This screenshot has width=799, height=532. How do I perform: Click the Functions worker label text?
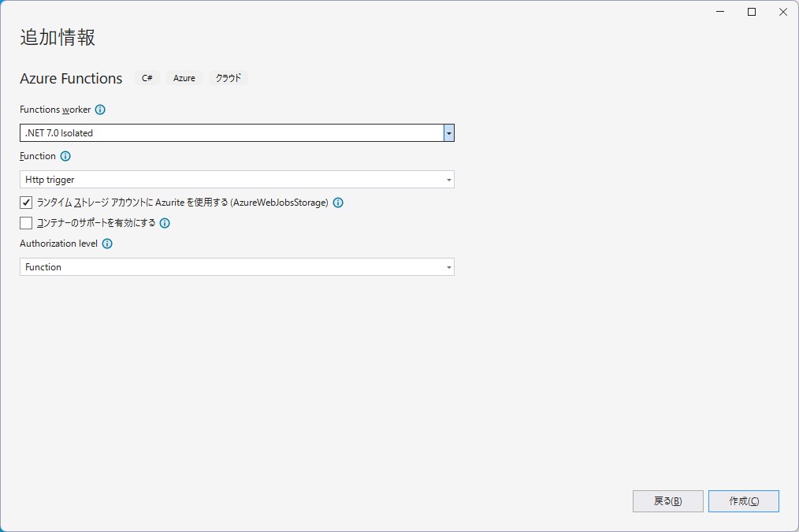click(x=55, y=110)
